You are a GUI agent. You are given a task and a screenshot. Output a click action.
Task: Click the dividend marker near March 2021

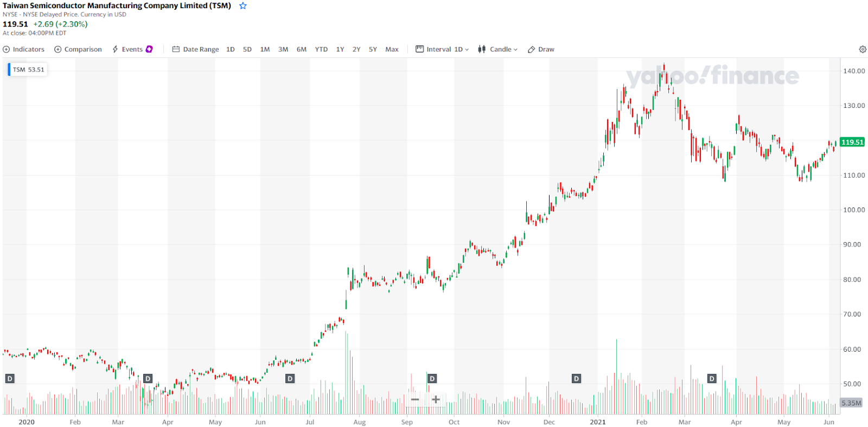pyautogui.click(x=712, y=379)
